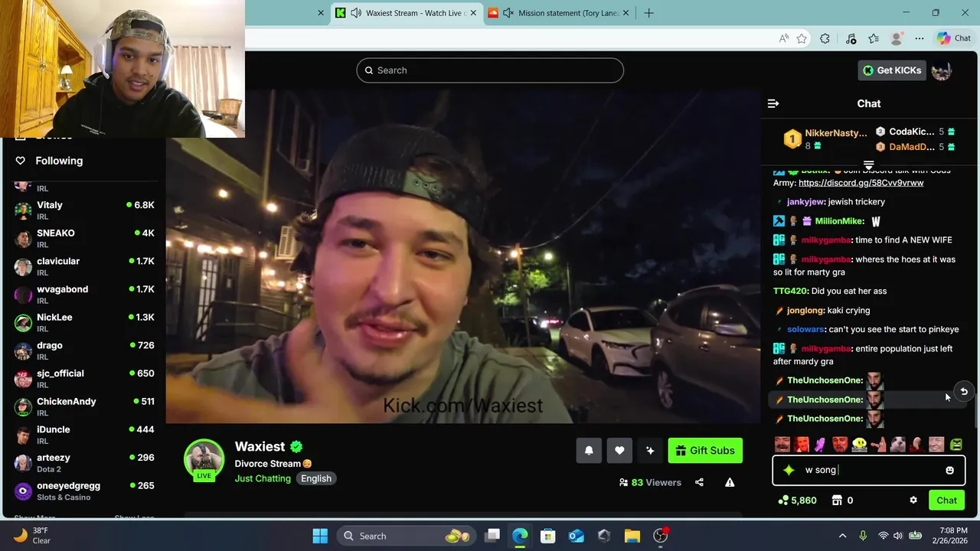Collapse chat with the arrow-lines icon
Viewport: 980px width, 551px height.
coord(773,103)
